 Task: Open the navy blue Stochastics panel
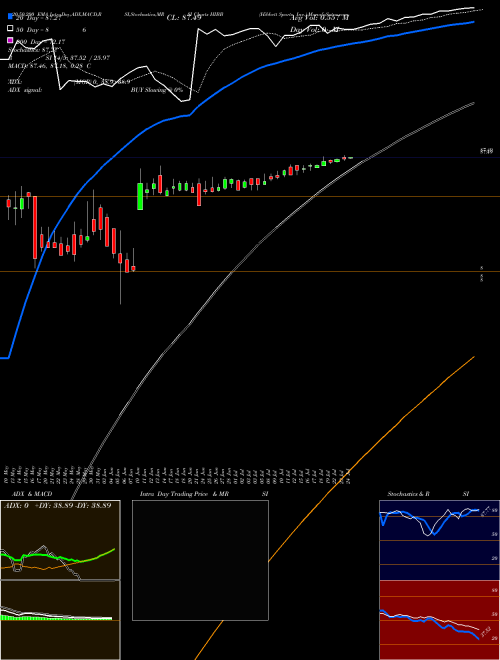[439, 540]
